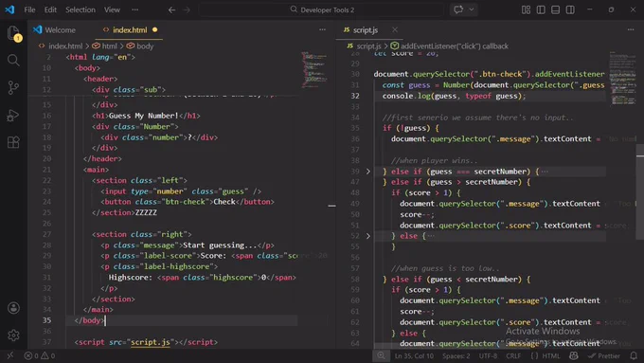Switch to the script.js tab
The height and width of the screenshot is (363, 644).
click(366, 30)
